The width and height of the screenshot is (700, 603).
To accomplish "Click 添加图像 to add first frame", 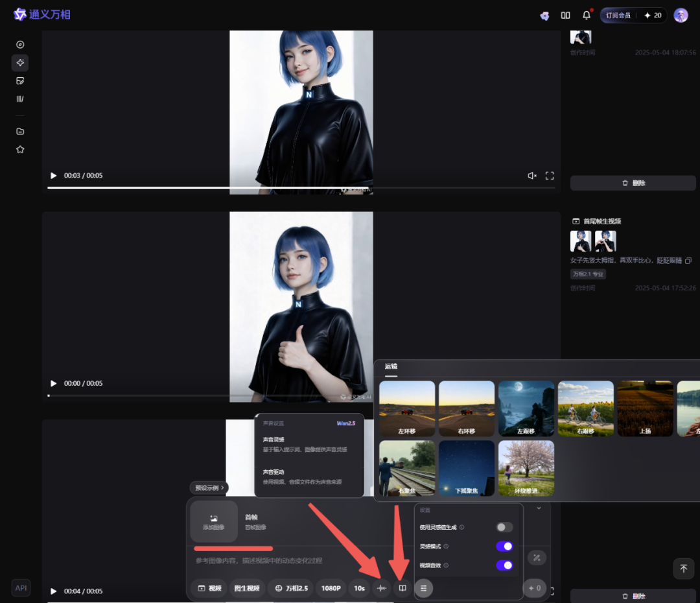I will click(213, 521).
